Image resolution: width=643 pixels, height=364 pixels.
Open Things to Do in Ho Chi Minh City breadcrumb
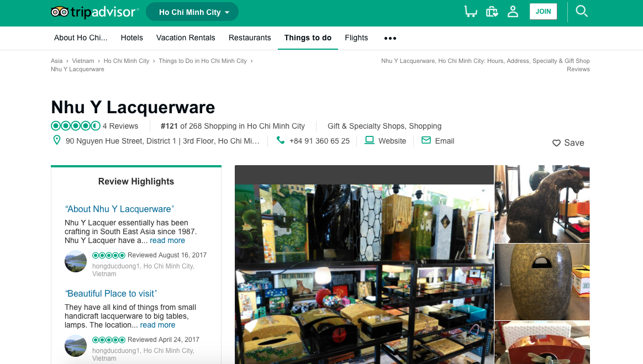(203, 61)
